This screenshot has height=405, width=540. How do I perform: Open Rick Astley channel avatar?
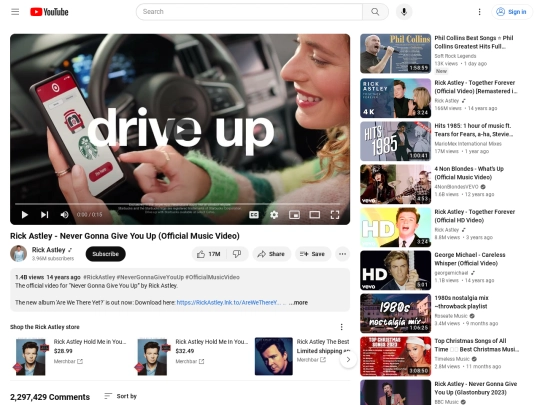pyautogui.click(x=19, y=253)
